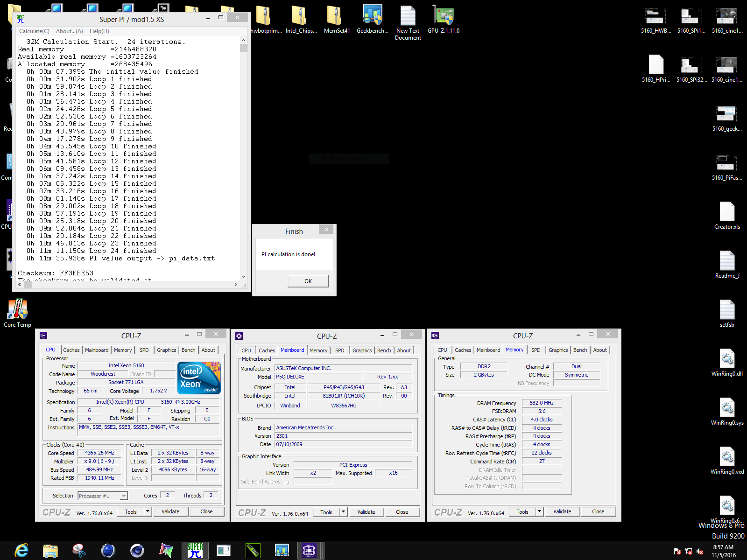Switch middle CPU-Z window to SPD tab

click(340, 350)
